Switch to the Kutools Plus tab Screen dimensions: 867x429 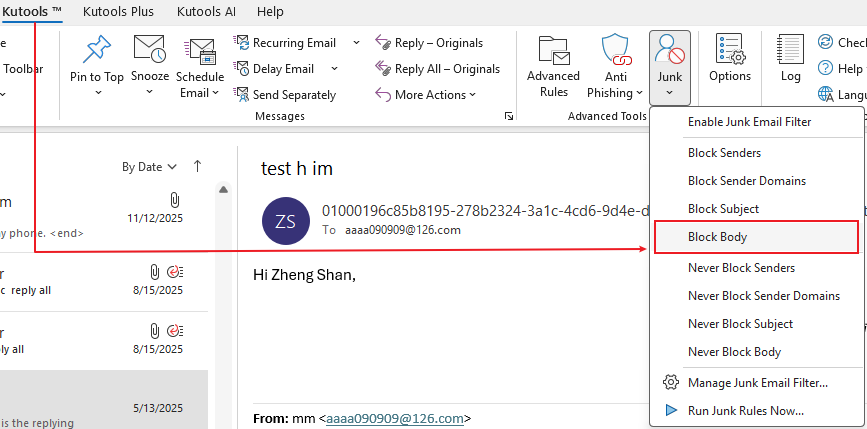130,11
